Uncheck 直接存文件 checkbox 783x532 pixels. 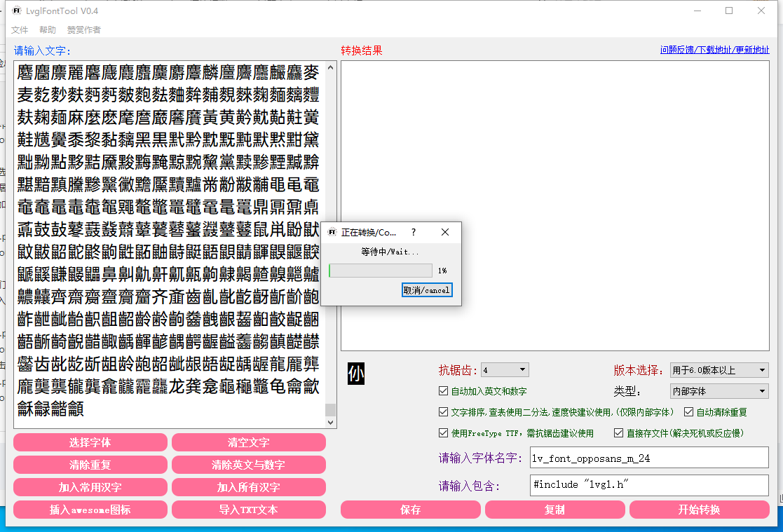click(x=619, y=433)
